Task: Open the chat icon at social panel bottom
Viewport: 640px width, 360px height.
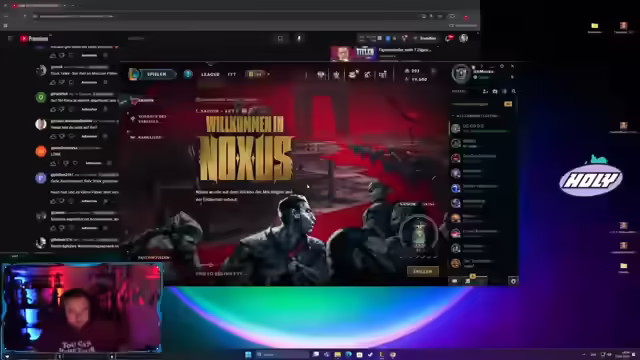Action: pos(454,281)
